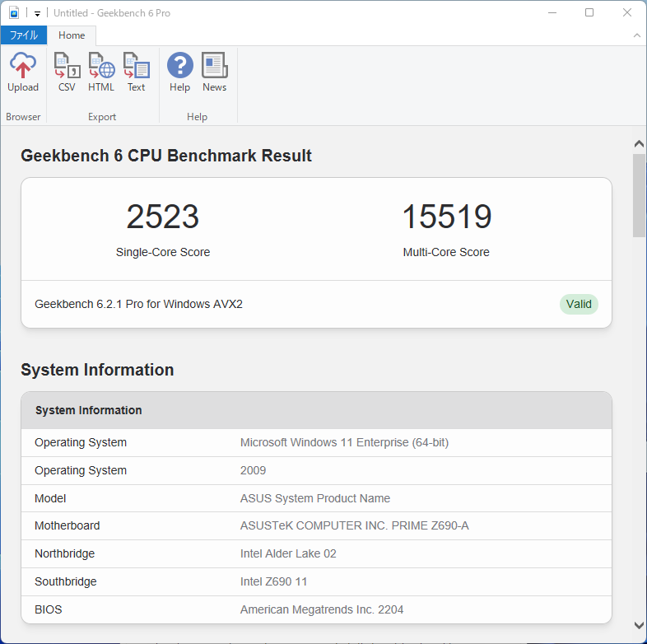Click the Geekbench app icon in the title bar
Screen dimensions: 647x644
(x=14, y=13)
